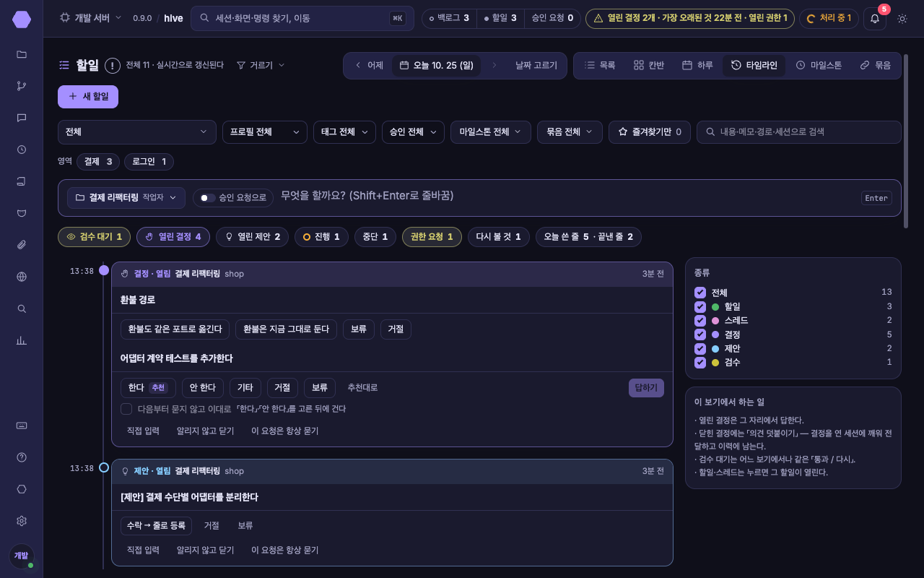The width and height of the screenshot is (924, 578).
Task: Open the bar chart statistics icon
Action: [22, 340]
